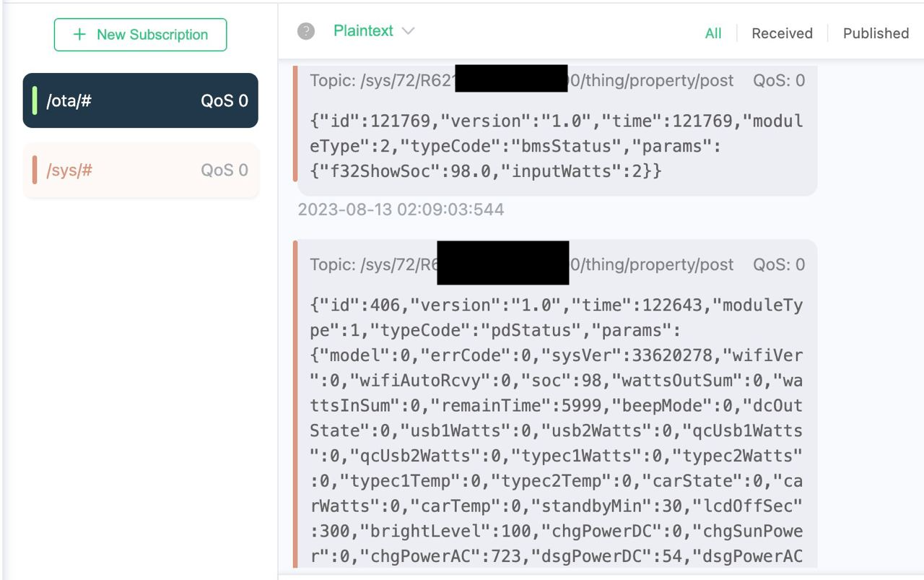The image size is (924, 580).
Task: Click the New Subscription button
Action: point(140,35)
